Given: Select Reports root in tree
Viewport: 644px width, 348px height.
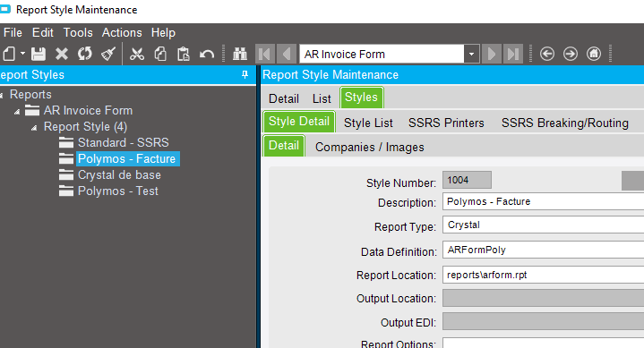Looking at the screenshot, I should tap(30, 95).
